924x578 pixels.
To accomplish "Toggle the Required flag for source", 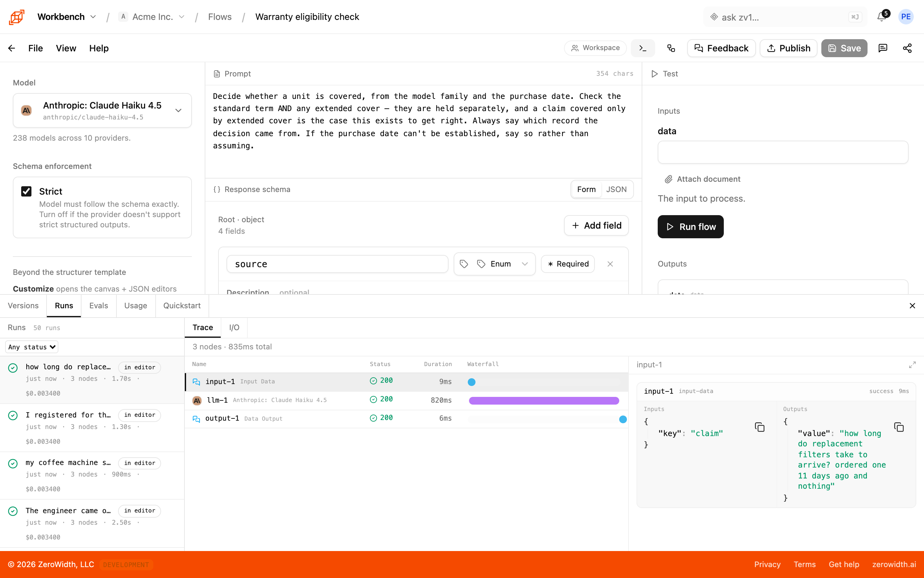I will [568, 264].
